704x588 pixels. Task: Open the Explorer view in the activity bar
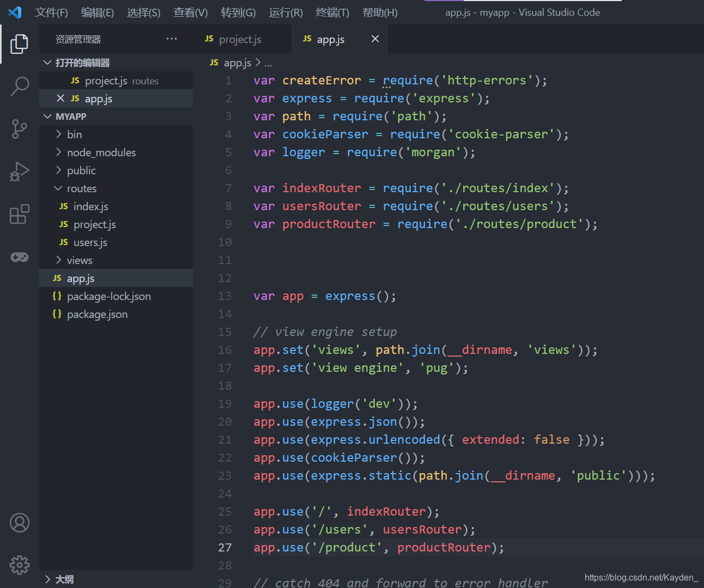coord(19,44)
